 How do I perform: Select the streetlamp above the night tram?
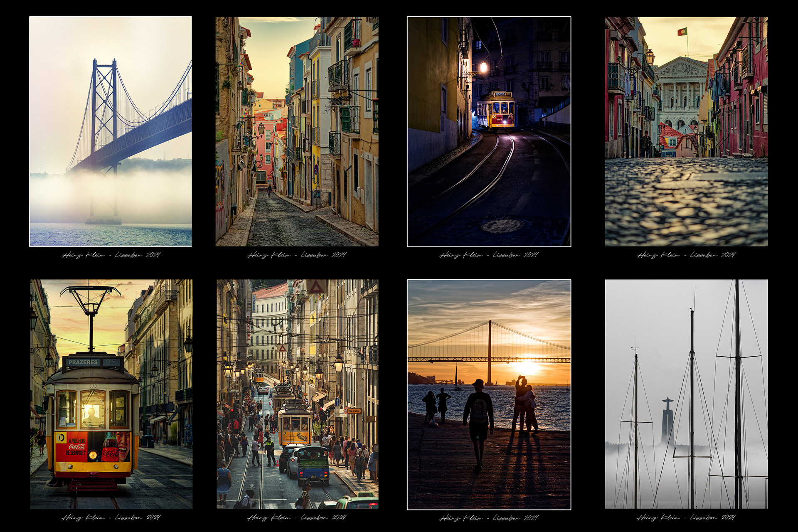[484, 66]
